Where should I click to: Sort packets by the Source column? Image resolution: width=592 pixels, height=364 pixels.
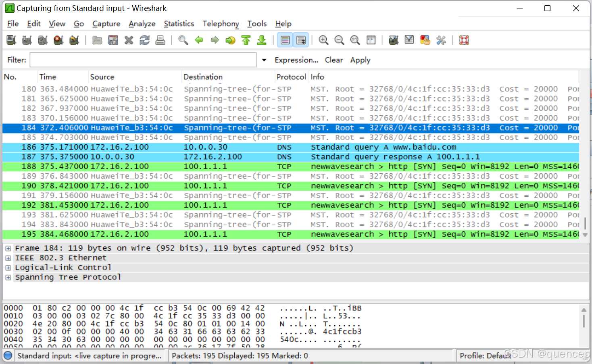pyautogui.click(x=135, y=77)
